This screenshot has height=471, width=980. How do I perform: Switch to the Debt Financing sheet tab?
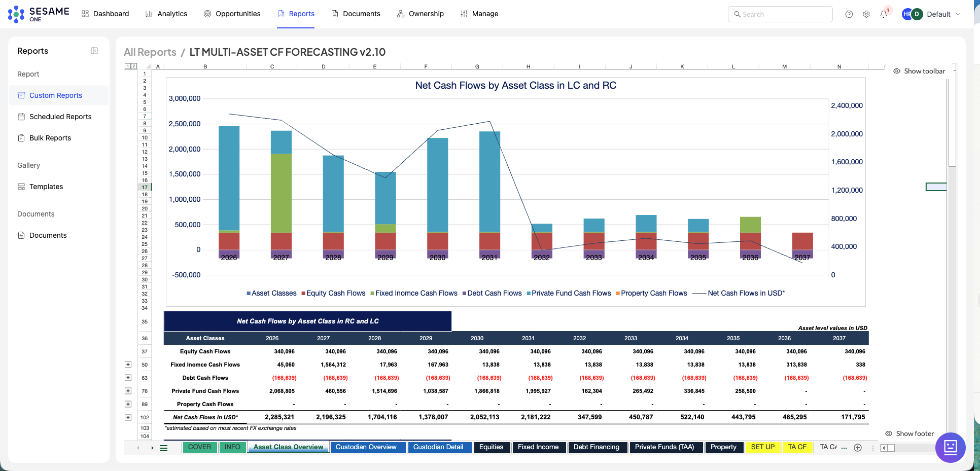597,447
